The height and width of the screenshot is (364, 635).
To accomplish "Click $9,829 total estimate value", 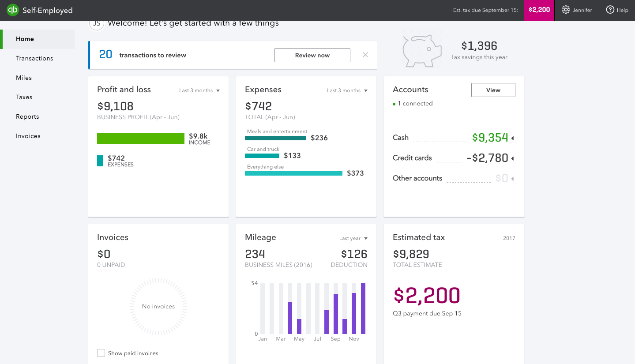I will tap(411, 254).
